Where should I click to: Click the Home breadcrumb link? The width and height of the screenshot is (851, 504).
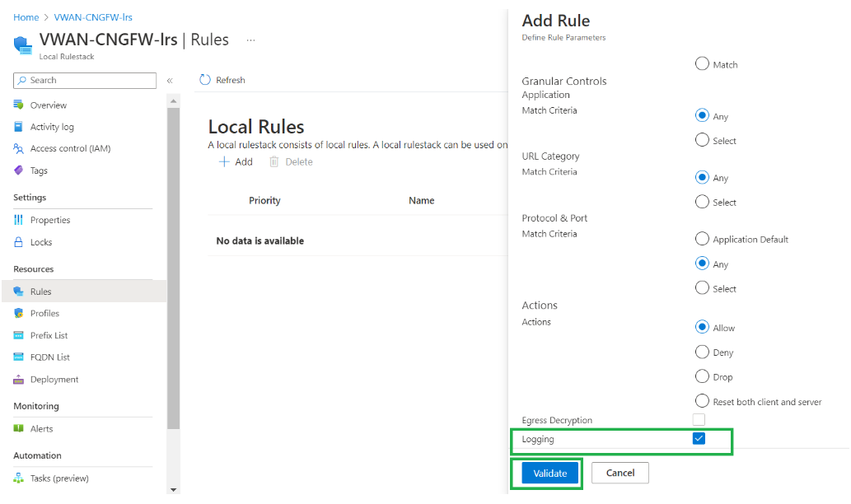(26, 17)
